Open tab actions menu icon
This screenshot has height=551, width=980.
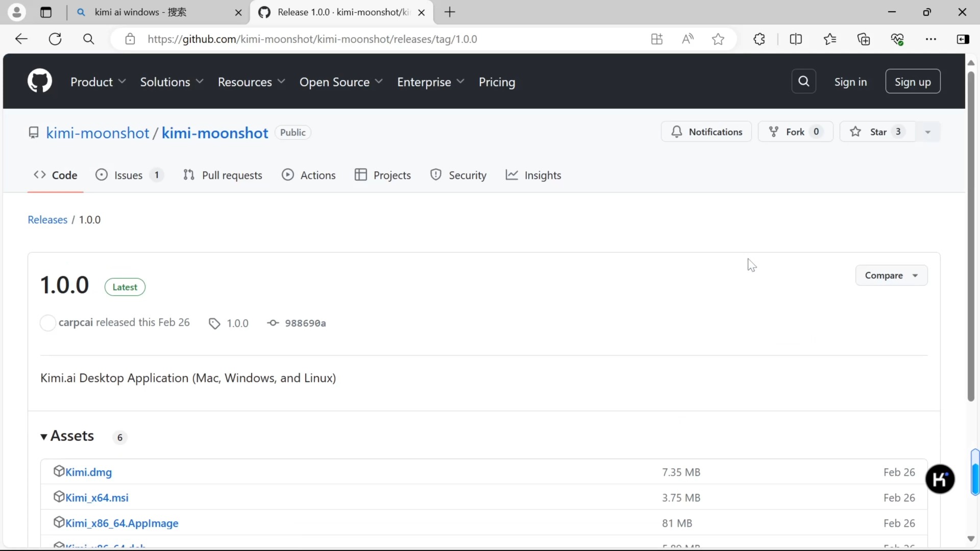tap(46, 12)
